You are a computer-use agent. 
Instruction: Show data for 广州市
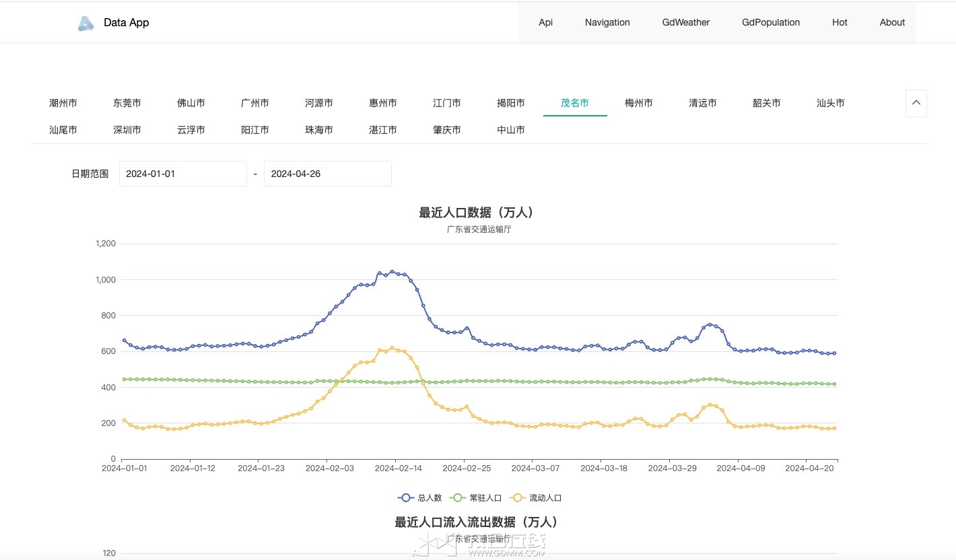pos(255,103)
